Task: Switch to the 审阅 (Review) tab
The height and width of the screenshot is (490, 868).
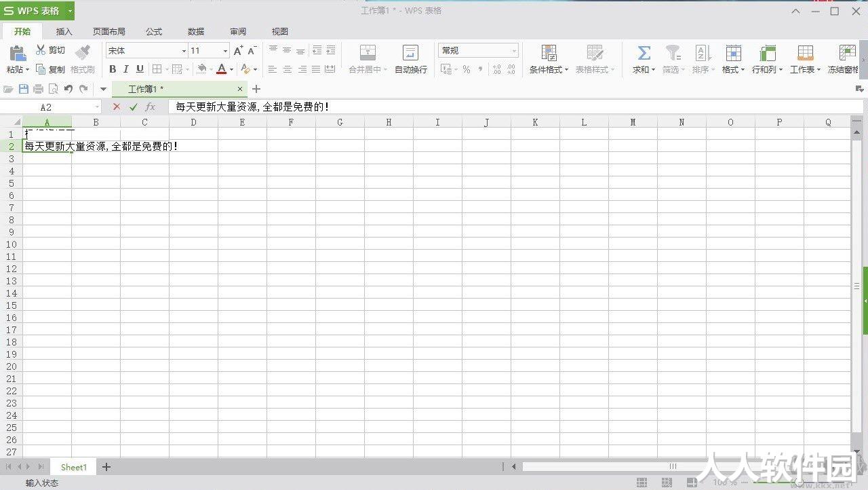Action: coord(238,31)
